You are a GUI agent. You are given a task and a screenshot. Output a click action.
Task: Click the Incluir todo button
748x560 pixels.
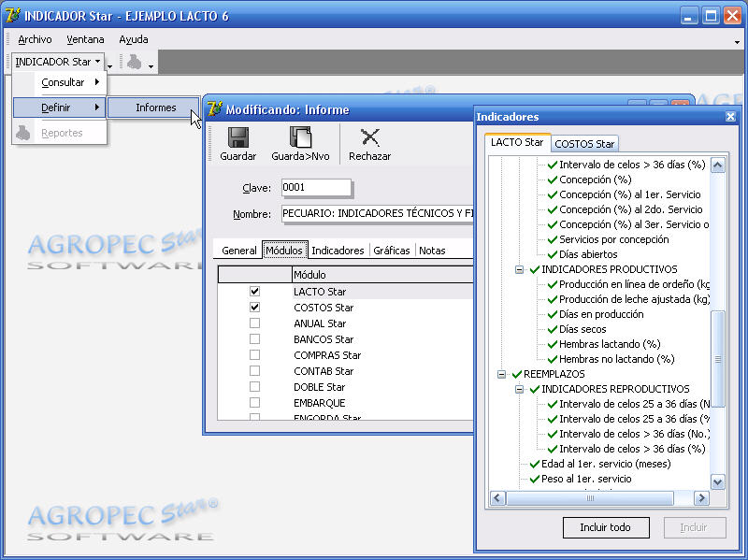coord(605,527)
